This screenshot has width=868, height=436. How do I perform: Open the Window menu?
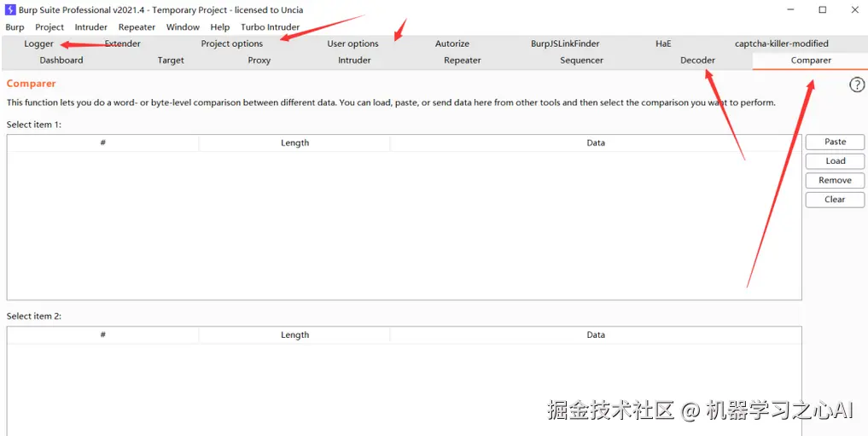click(183, 27)
